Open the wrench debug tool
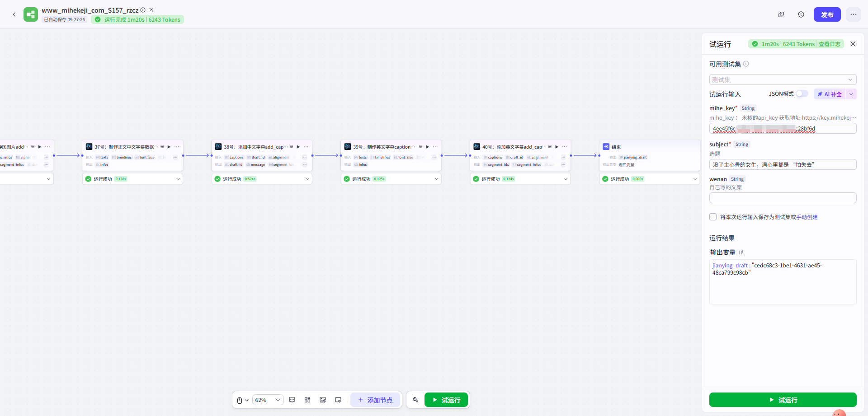Screen dimensions: 868x416 415,400
